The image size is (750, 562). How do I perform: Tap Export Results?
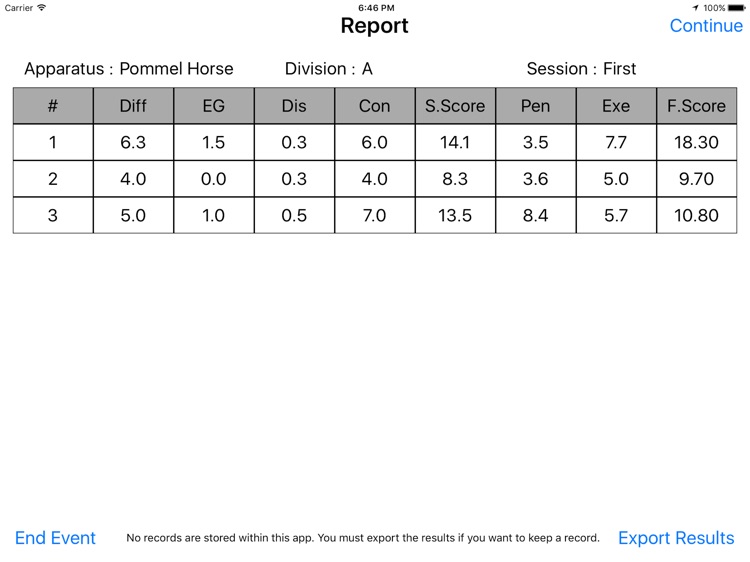click(x=676, y=538)
